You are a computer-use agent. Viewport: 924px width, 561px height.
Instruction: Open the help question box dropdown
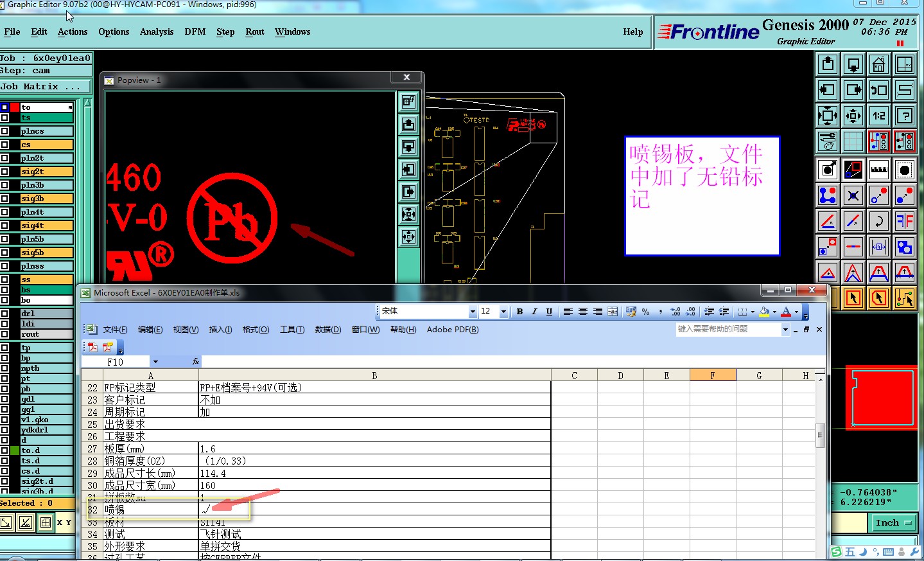785,329
